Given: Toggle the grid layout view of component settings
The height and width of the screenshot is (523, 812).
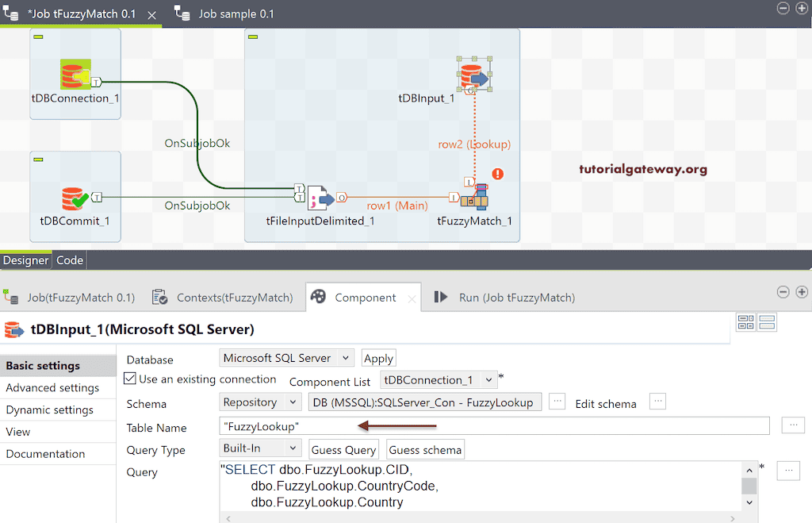Looking at the screenshot, I should pos(746,322).
